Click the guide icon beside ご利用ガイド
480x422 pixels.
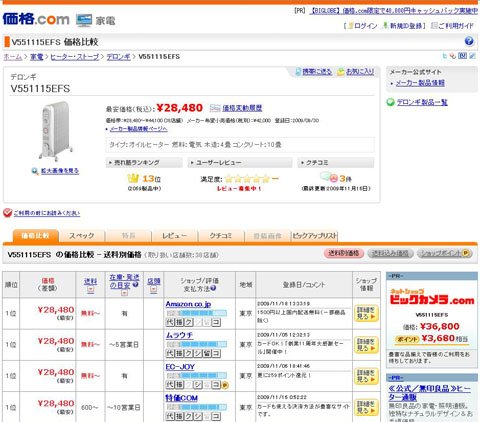pos(434,26)
